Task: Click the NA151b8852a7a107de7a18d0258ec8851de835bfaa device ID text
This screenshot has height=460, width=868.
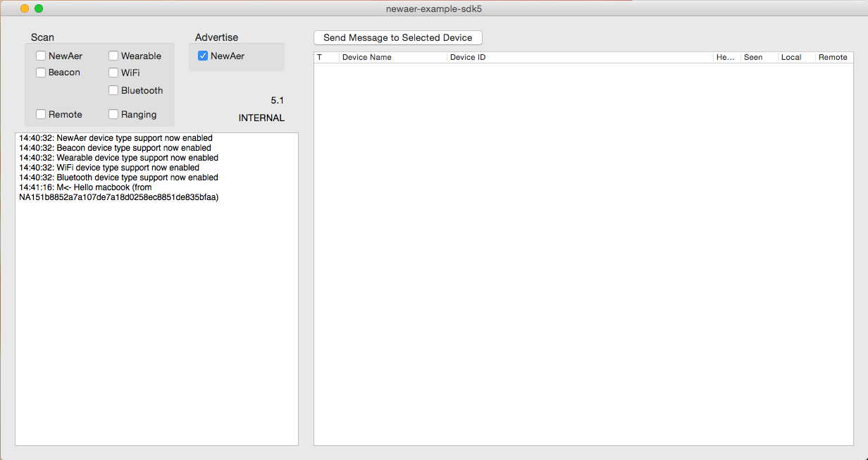Action: (119, 197)
